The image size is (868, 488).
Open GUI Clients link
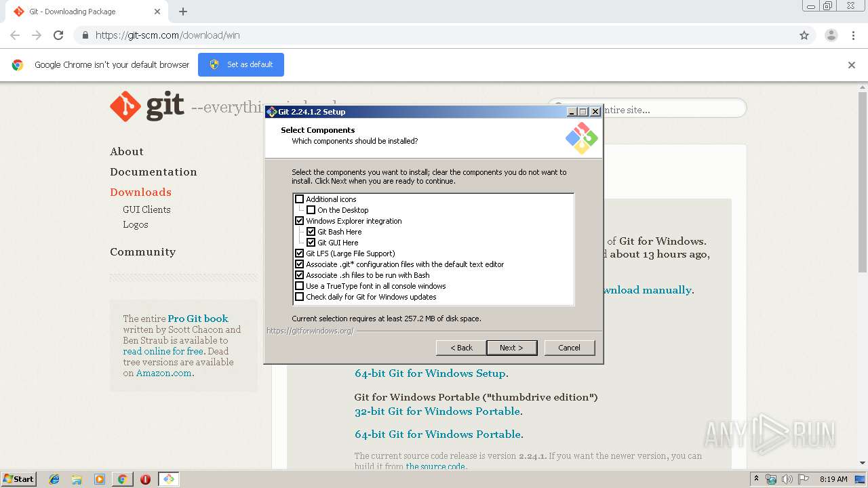coord(146,209)
